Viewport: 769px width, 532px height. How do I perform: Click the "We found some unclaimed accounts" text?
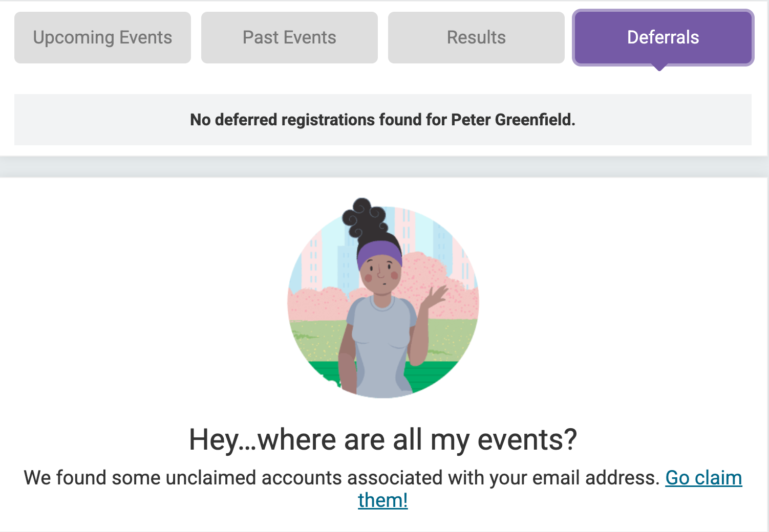coord(341,478)
